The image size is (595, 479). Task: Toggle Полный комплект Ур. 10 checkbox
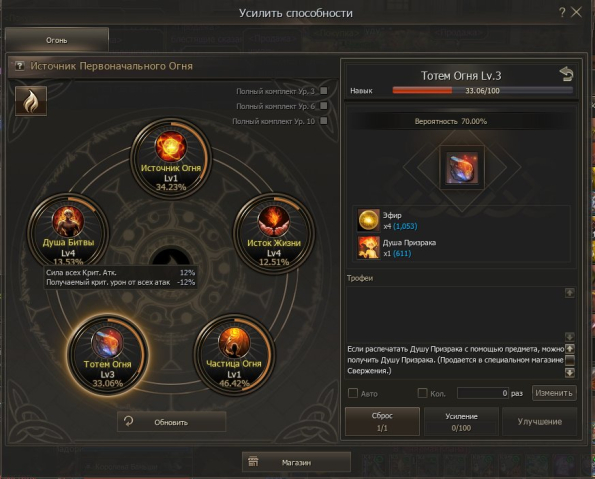(x=324, y=121)
